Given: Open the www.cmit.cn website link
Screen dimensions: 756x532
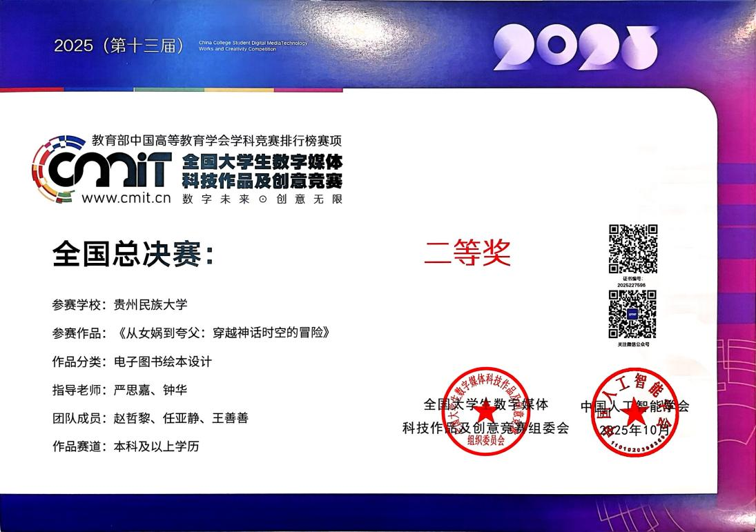Looking at the screenshot, I should 126,197.
